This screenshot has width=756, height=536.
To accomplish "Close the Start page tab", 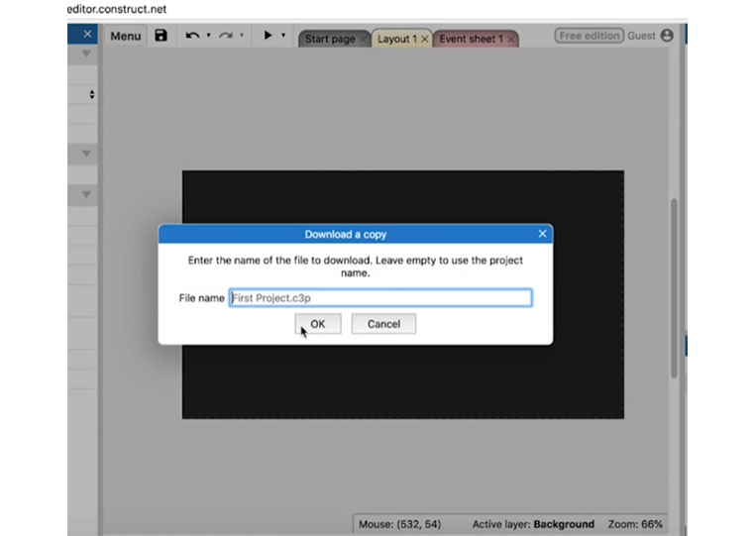I will point(363,39).
